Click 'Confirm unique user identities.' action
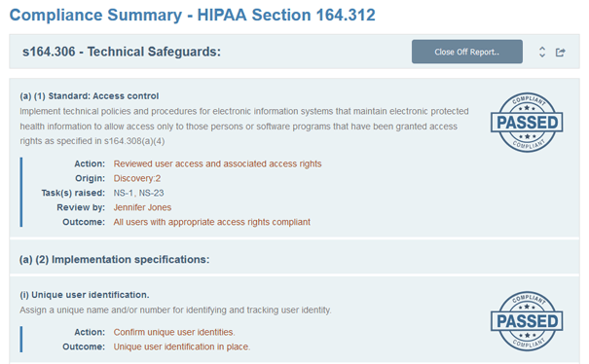 (x=174, y=332)
